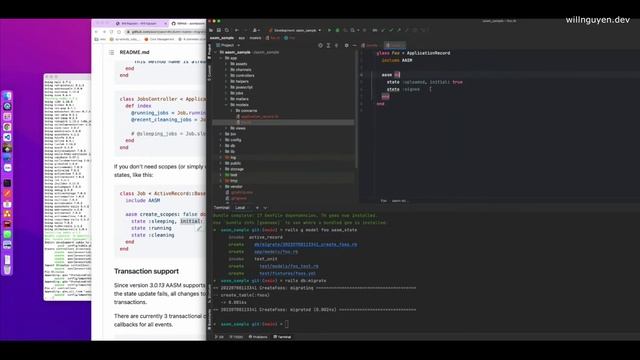Click the Open folder icon in RubyMine toolbar

pyautogui.click(x=211, y=30)
